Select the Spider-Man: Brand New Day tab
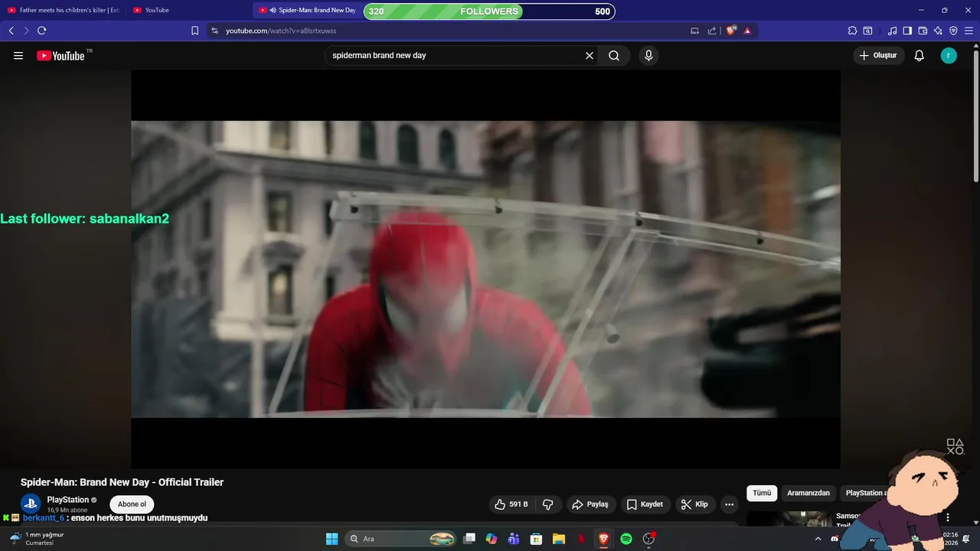Screen dimensions: 980x551 (x=307, y=10)
